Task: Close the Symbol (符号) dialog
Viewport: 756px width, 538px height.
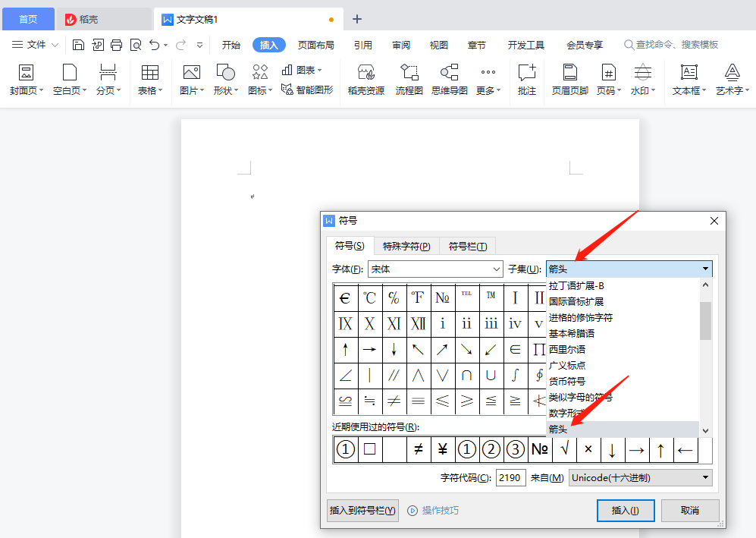Action: 714,221
